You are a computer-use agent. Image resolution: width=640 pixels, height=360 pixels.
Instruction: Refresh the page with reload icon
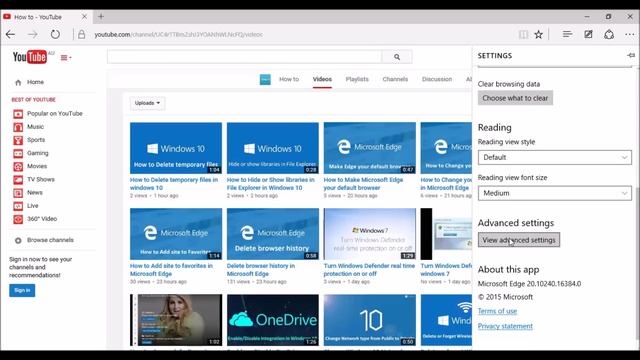point(55,35)
